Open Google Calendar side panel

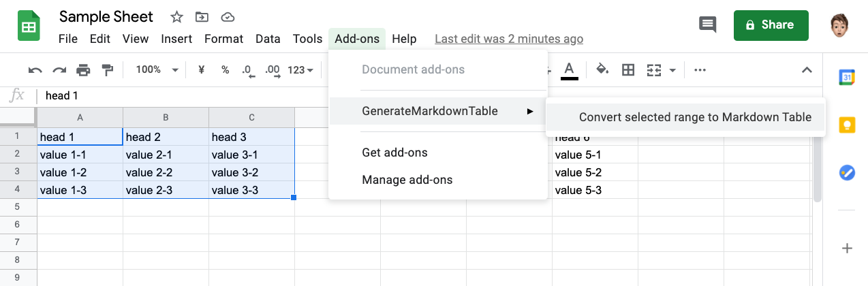[x=847, y=78]
